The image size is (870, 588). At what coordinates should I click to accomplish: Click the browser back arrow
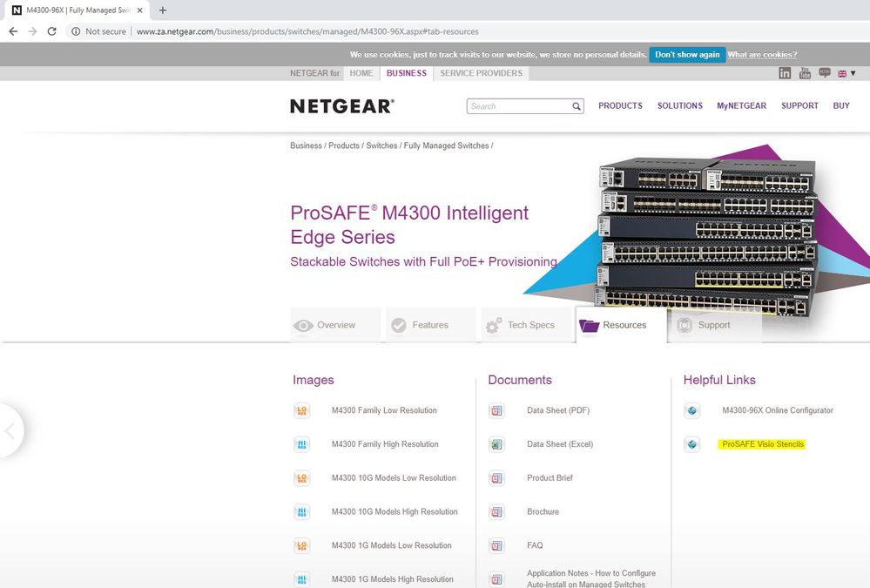click(x=13, y=31)
